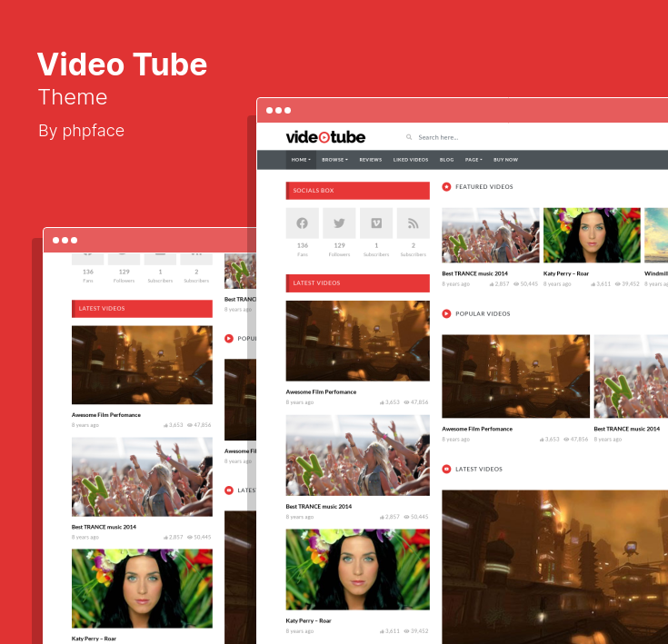Image resolution: width=668 pixels, height=644 pixels.
Task: Click the play icon beside Popular Videos in front window
Action: coord(446,313)
